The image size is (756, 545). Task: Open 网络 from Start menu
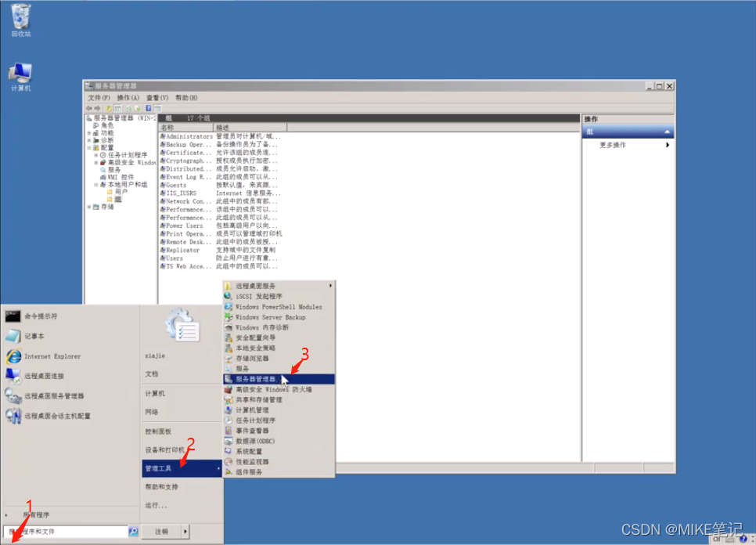point(151,412)
